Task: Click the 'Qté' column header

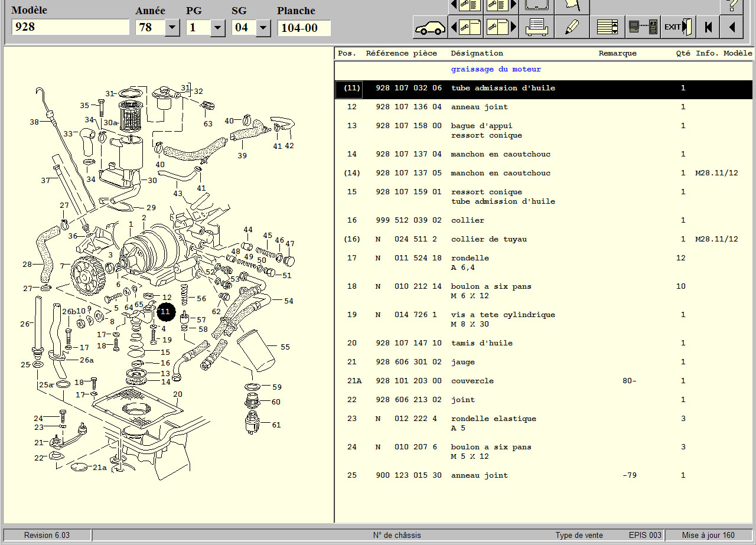Action: pyautogui.click(x=683, y=53)
